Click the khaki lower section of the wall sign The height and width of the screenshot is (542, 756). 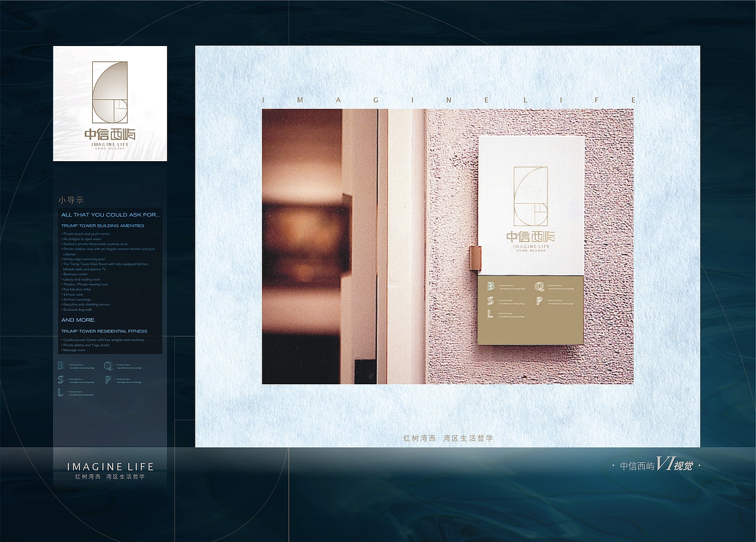tap(531, 310)
